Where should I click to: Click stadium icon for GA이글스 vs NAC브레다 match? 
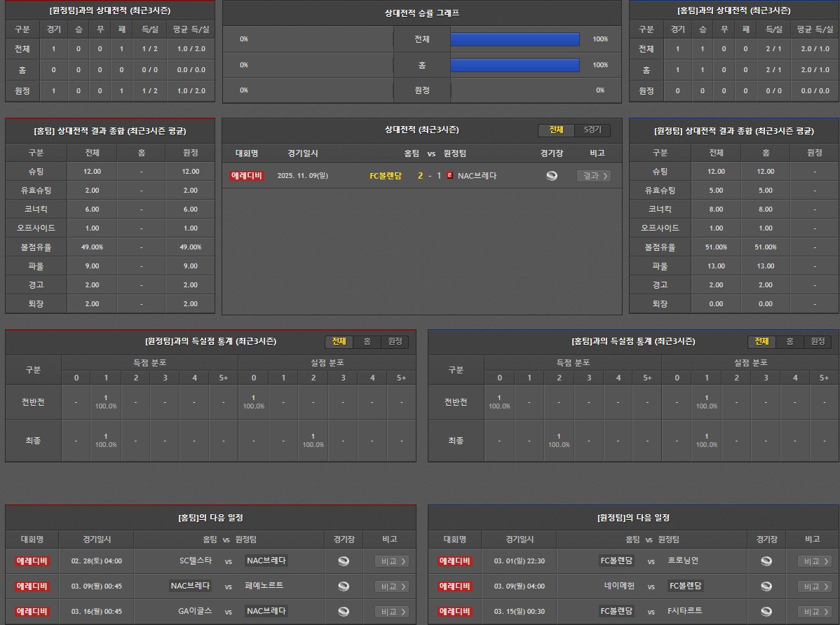tap(344, 611)
